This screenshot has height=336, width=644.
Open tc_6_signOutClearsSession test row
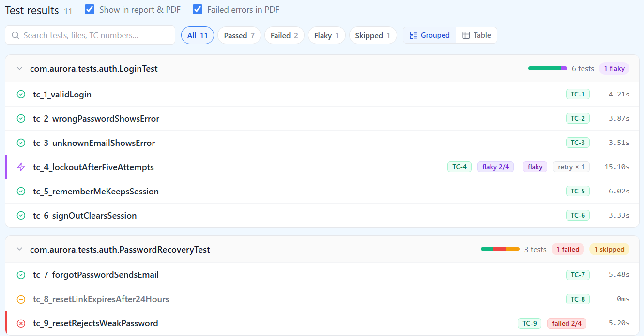(322, 216)
